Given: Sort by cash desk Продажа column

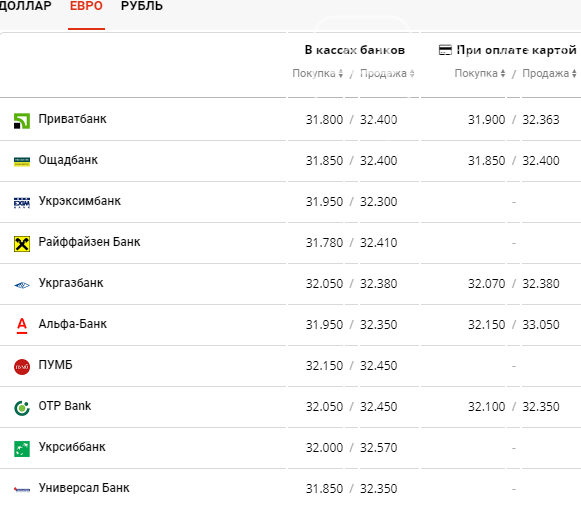Looking at the screenshot, I should (x=387, y=73).
